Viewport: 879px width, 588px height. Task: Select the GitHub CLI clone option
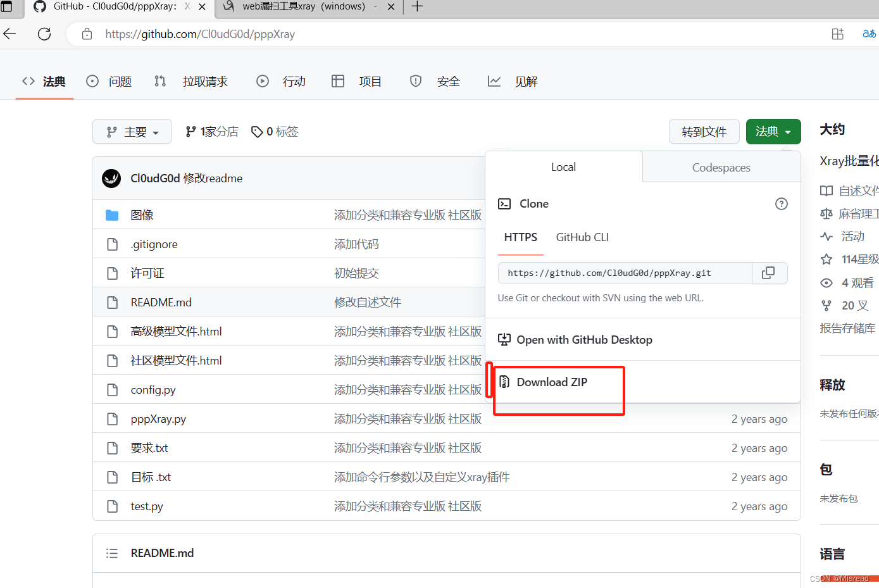582,237
